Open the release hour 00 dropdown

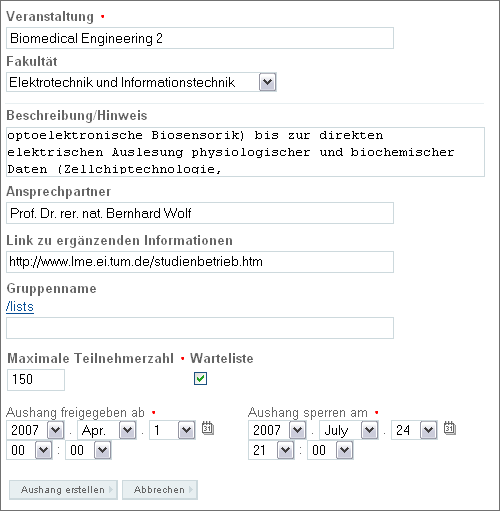coord(29,450)
